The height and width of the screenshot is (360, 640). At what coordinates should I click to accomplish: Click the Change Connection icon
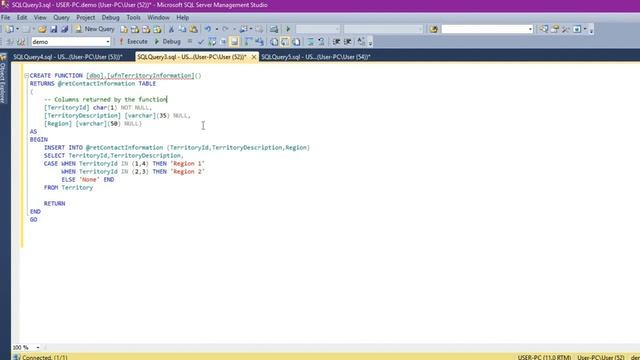[21, 42]
